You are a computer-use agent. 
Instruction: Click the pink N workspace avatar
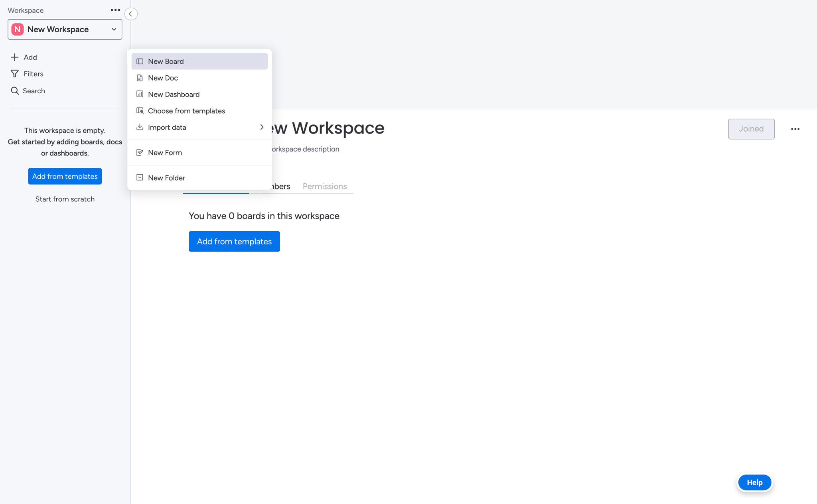tap(17, 29)
